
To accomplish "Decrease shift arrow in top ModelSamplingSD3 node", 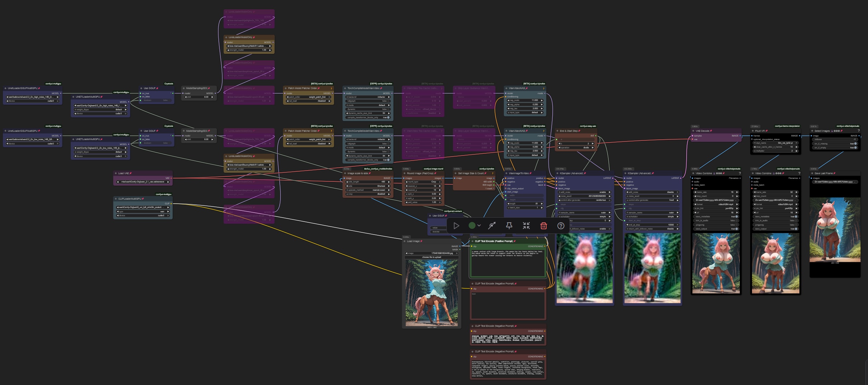I will (x=186, y=97).
